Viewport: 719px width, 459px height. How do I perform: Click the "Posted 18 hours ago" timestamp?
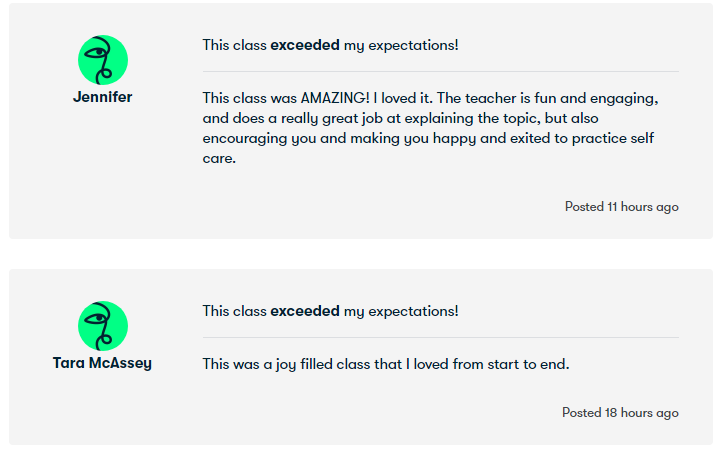coord(620,412)
